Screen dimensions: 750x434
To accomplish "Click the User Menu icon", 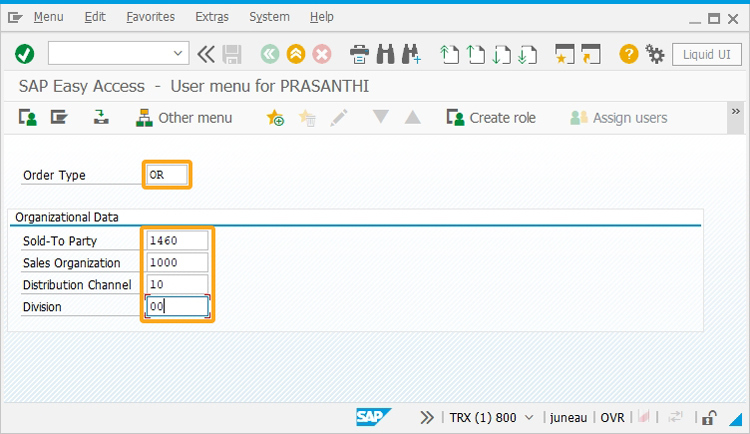I will coord(28,118).
